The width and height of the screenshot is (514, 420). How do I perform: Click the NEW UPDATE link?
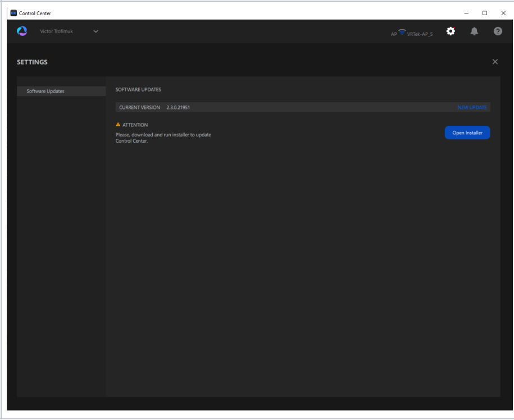pos(472,107)
